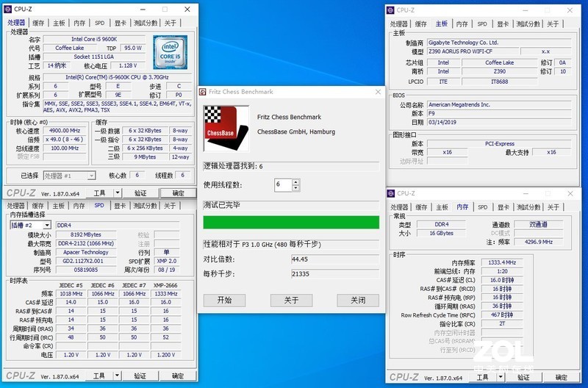This screenshot has width=588, height=388.
Task: Close the CPU-Z mainboard window at top right
Action: coord(570,10)
